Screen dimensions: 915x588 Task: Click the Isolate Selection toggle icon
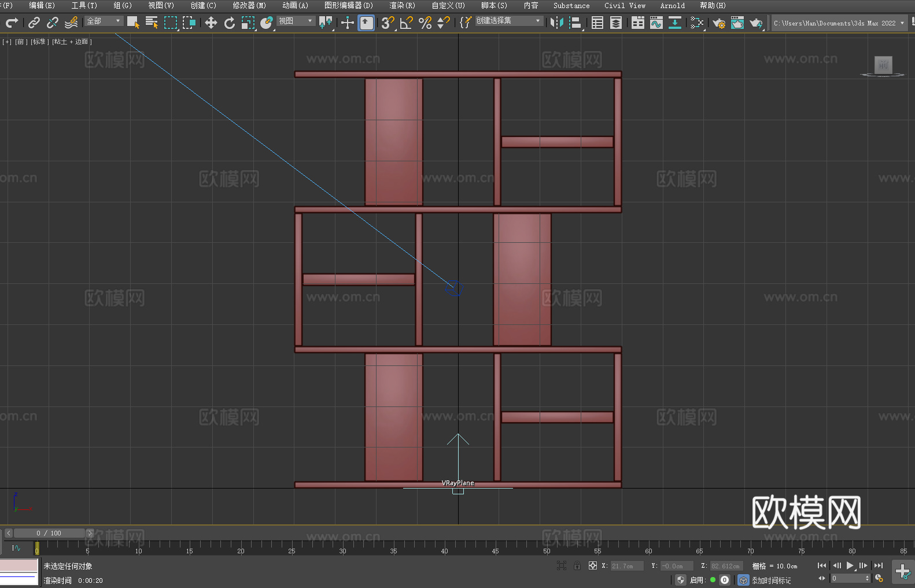(562, 565)
